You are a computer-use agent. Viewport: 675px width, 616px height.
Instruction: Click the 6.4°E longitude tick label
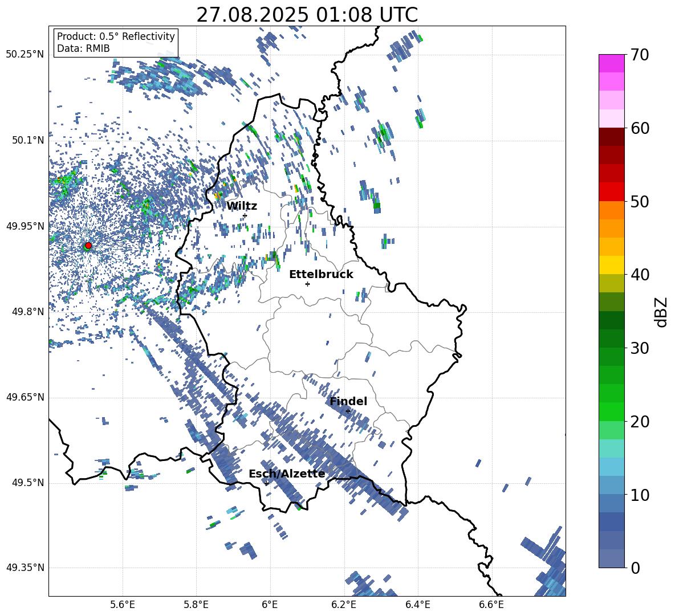[417, 605]
